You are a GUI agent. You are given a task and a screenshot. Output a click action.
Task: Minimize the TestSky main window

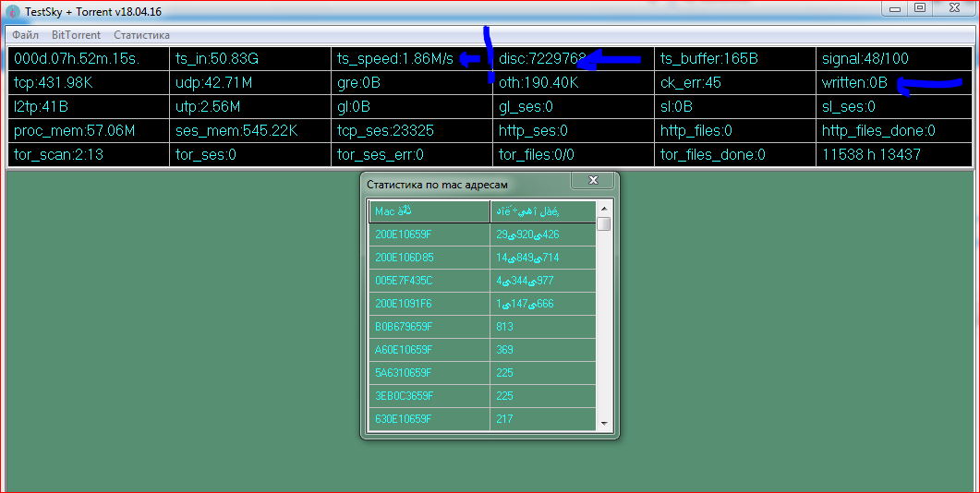tap(893, 8)
